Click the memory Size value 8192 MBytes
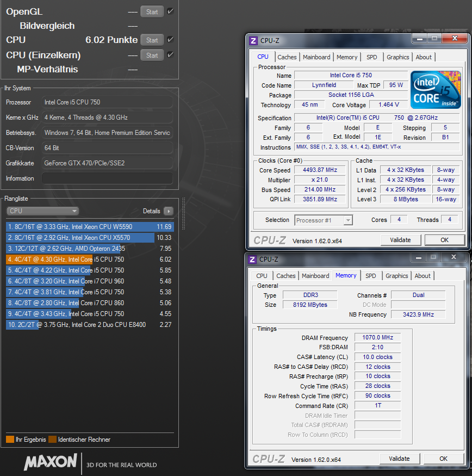 310,305
